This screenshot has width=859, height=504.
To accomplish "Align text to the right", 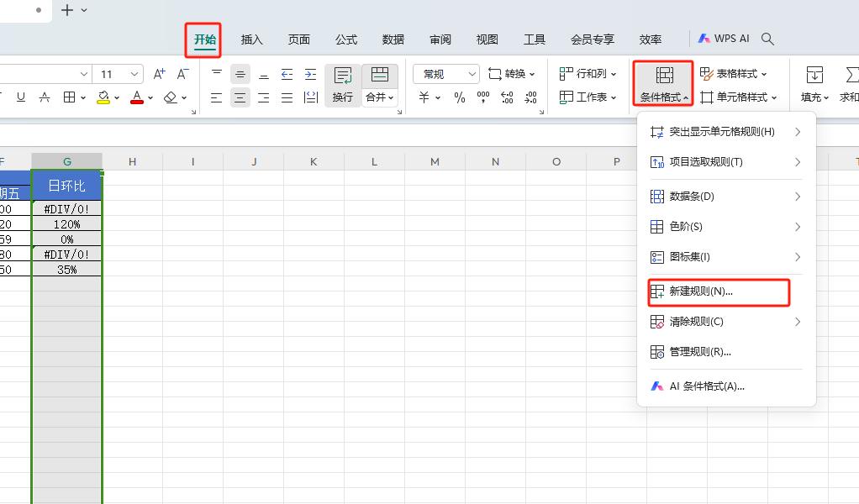I will pyautogui.click(x=264, y=98).
